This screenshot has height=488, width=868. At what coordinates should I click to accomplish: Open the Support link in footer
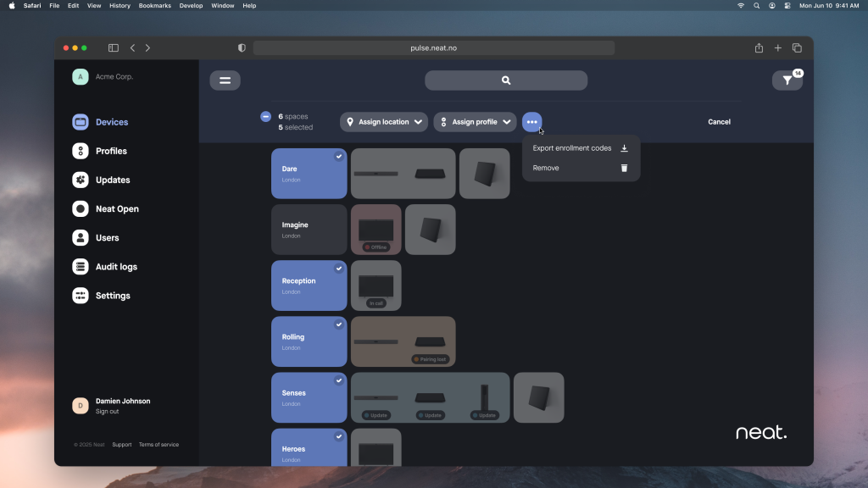coord(122,445)
